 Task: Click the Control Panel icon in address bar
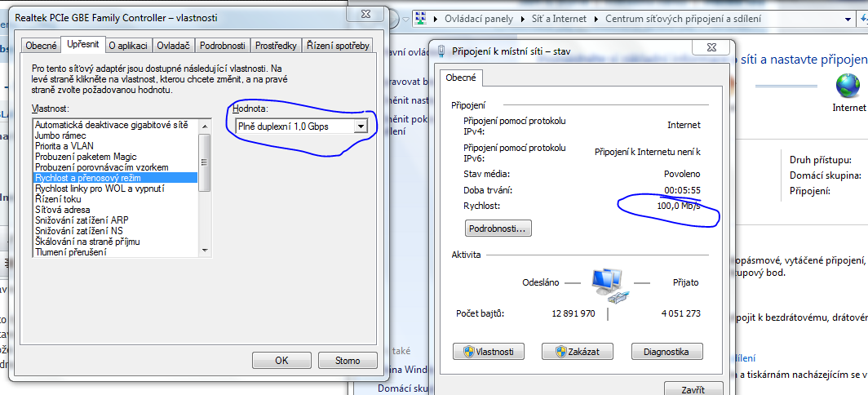pyautogui.click(x=421, y=18)
